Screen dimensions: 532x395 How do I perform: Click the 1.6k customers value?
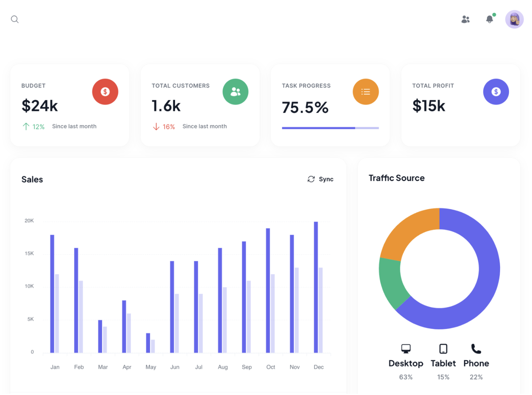pyautogui.click(x=166, y=105)
